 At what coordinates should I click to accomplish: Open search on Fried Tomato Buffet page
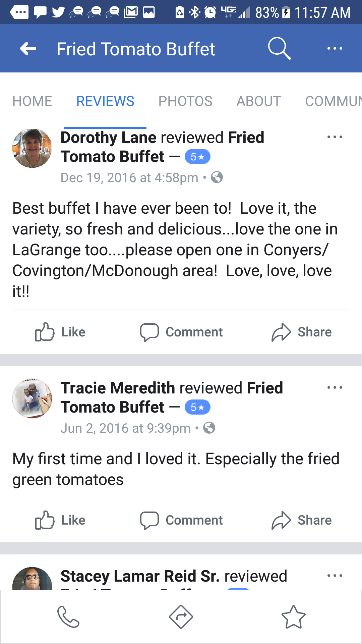coord(279,49)
